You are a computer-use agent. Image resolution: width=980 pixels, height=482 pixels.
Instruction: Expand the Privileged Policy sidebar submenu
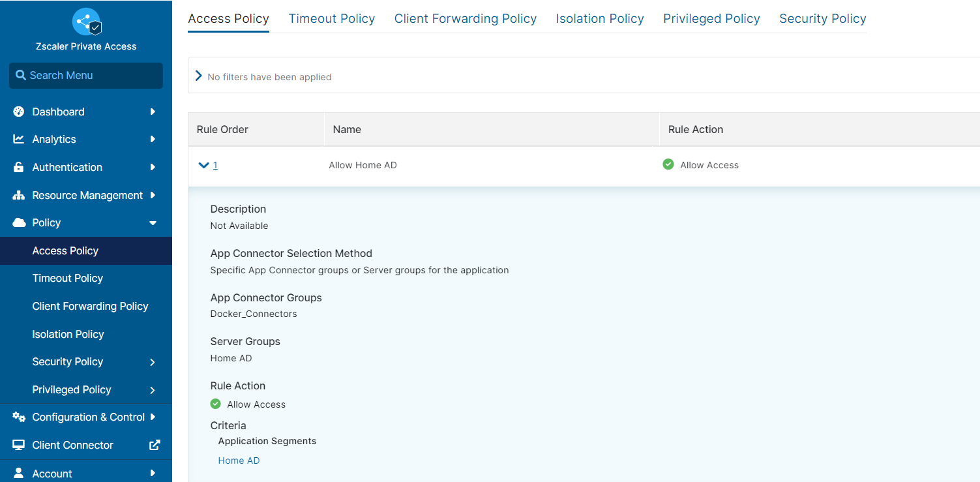coord(153,389)
